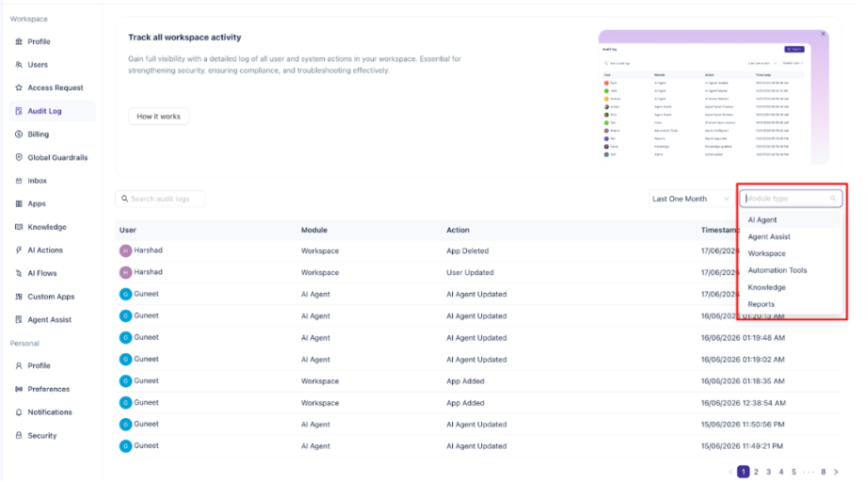Choose Reports from module type list
Screen dimensions: 868x482
tap(791, 304)
